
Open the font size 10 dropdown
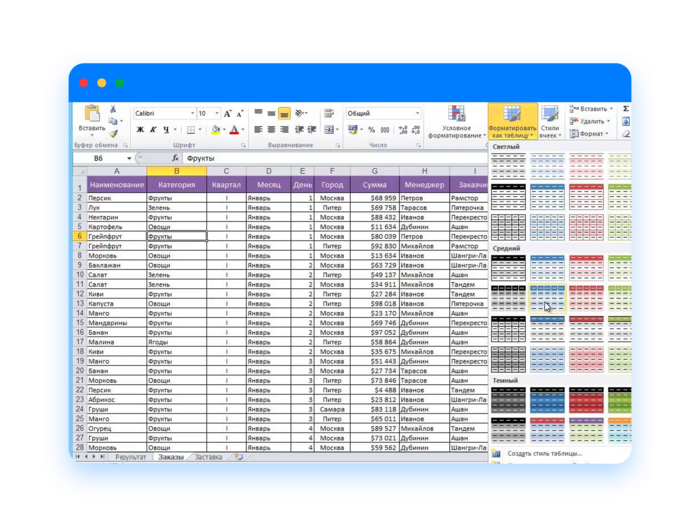[217, 113]
